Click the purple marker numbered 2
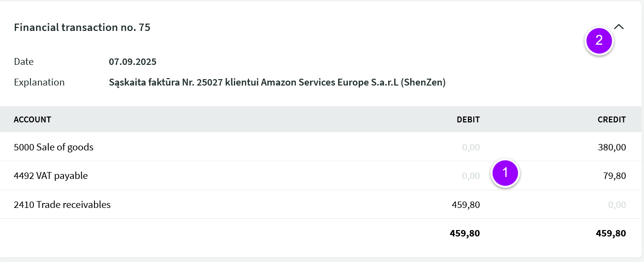The image size is (644, 262). pos(599,41)
